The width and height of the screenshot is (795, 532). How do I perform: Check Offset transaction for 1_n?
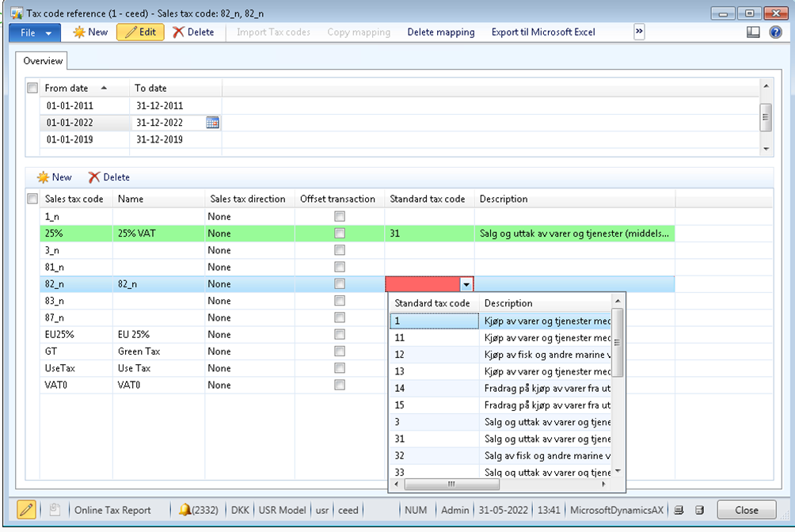click(340, 217)
